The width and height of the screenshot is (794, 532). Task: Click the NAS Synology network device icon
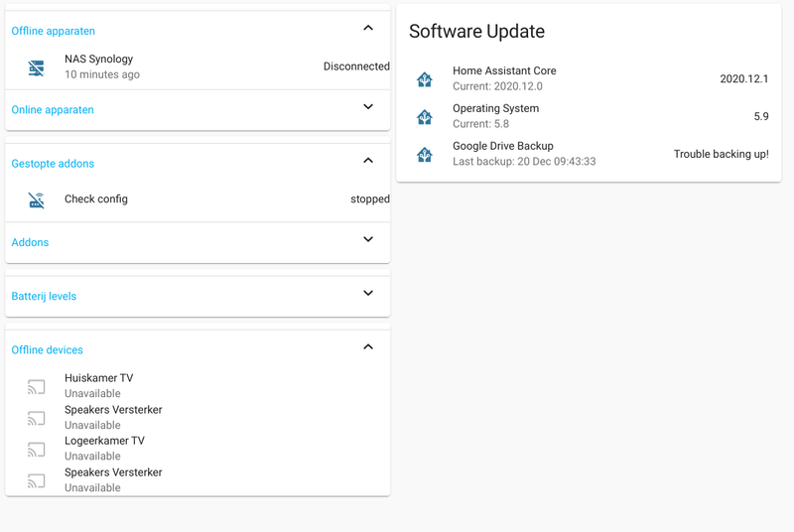(37, 67)
